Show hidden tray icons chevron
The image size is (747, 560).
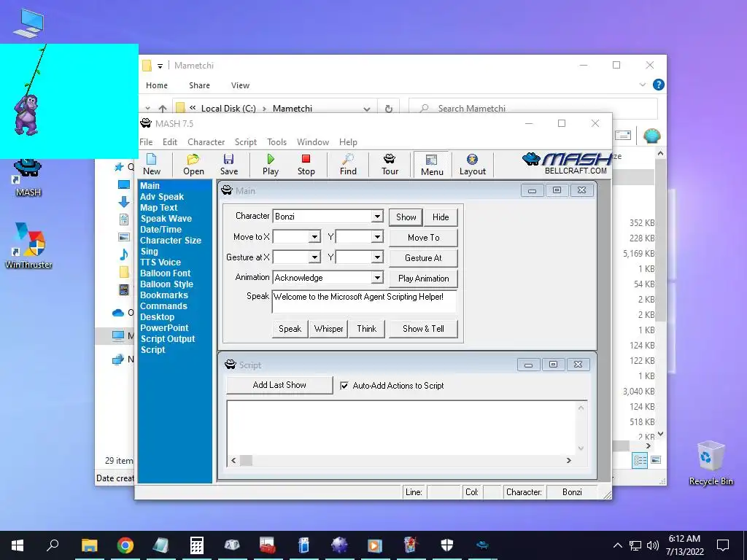(x=617, y=545)
